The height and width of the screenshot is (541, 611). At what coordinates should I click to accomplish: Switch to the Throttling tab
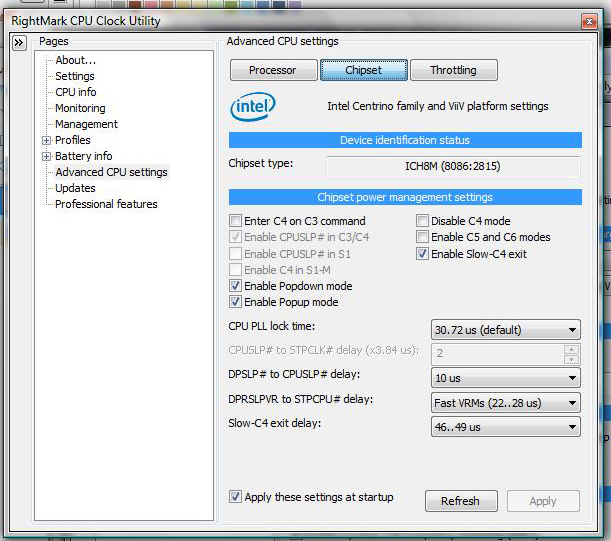454,70
